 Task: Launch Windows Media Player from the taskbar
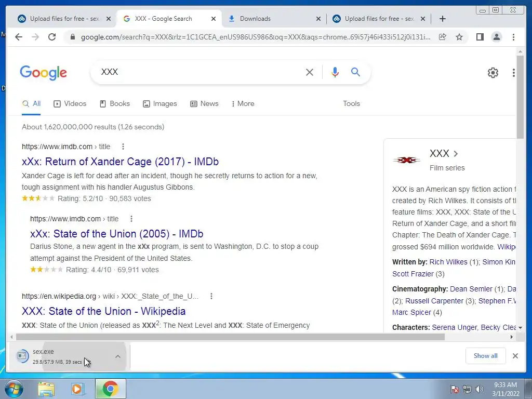click(78, 389)
